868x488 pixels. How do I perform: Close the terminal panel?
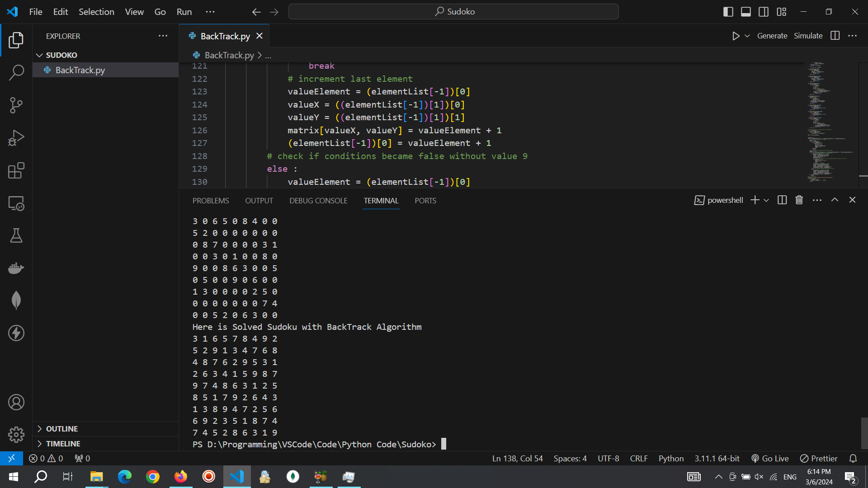pyautogui.click(x=852, y=200)
